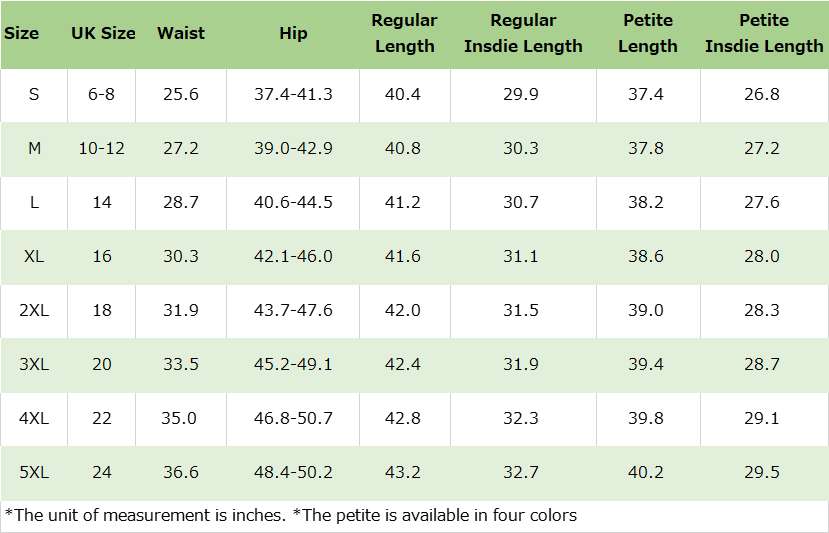829x533 pixels.
Task: Select hip range 40.6-44.5 cell
Action: tap(293, 202)
